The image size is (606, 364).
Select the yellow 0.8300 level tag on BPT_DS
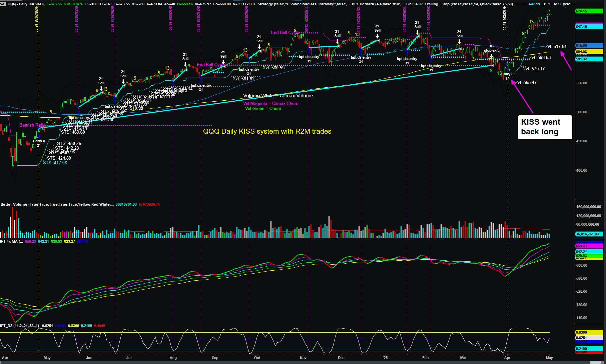pyautogui.click(x=589, y=332)
